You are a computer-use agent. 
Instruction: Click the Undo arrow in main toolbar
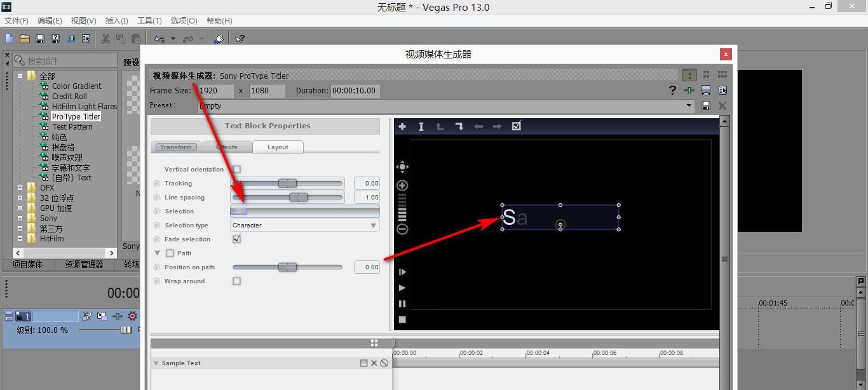(159, 39)
